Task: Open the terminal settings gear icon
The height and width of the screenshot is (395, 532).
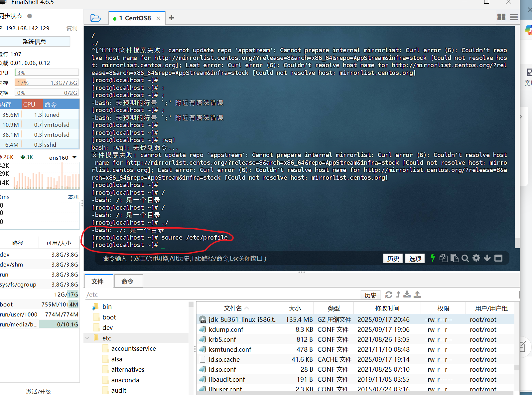Action: tap(476, 258)
